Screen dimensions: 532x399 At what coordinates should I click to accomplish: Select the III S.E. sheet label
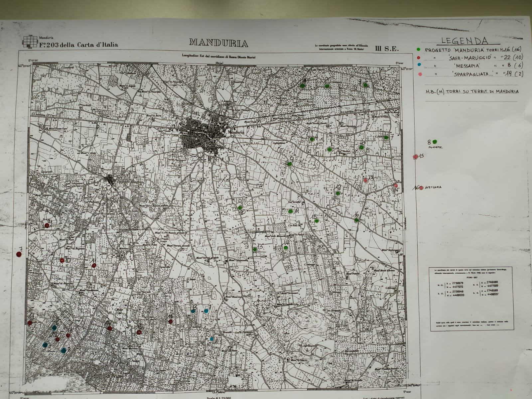[x=387, y=49]
